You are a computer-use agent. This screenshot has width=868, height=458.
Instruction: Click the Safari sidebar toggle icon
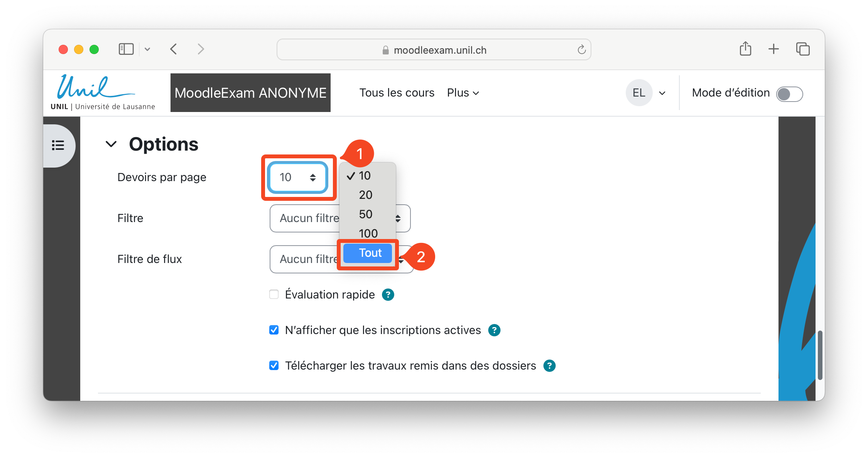point(126,49)
